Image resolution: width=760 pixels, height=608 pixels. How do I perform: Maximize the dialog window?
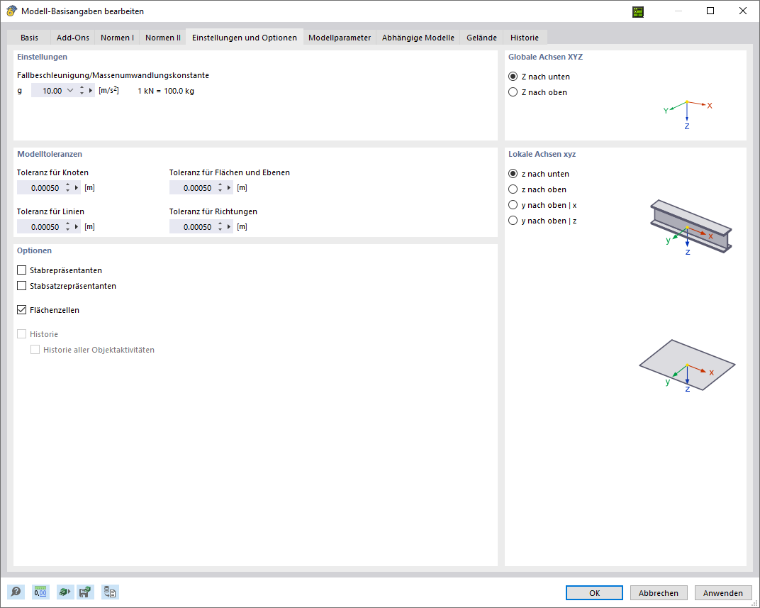pos(710,11)
